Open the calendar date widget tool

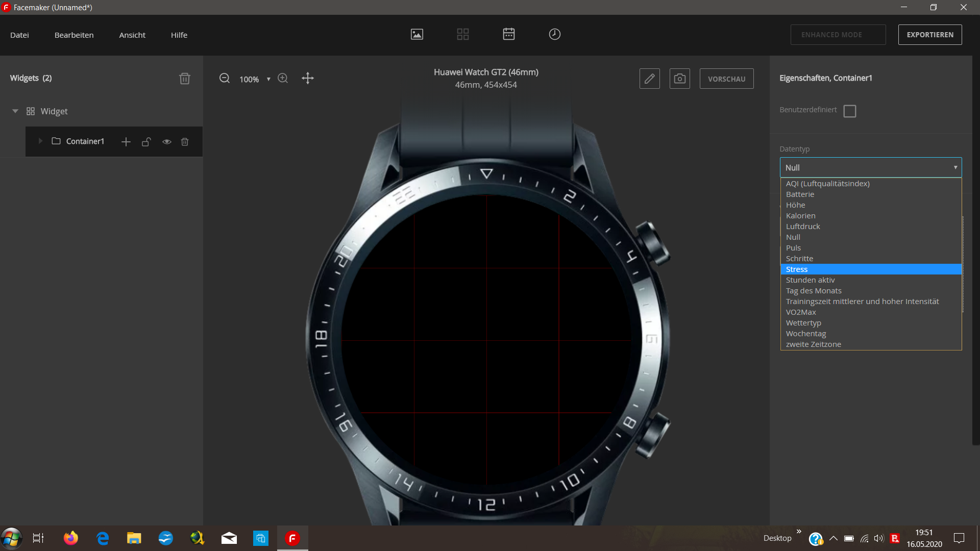tap(509, 34)
